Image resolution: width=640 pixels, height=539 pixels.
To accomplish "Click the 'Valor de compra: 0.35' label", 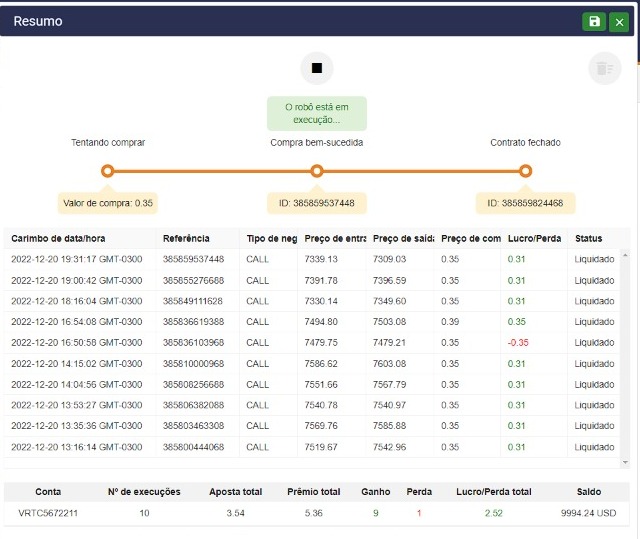I will click(108, 203).
